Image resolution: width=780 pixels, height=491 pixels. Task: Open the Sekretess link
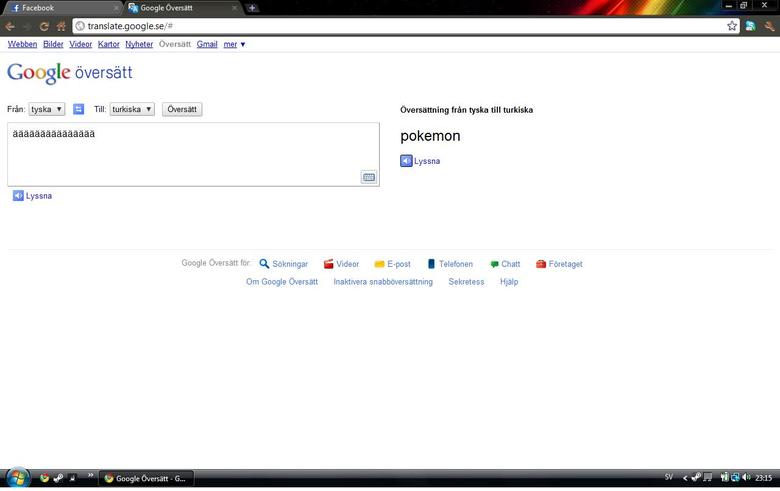[466, 282]
